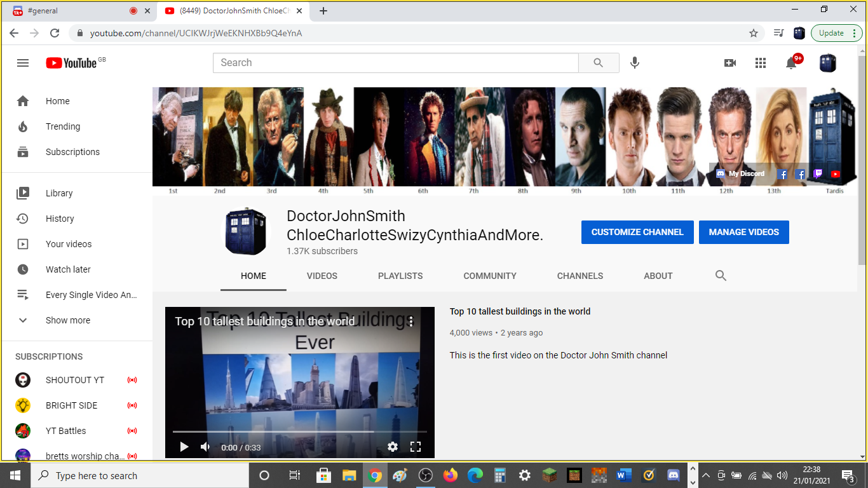Click the browser reload button
The width and height of the screenshot is (868, 488).
(55, 33)
